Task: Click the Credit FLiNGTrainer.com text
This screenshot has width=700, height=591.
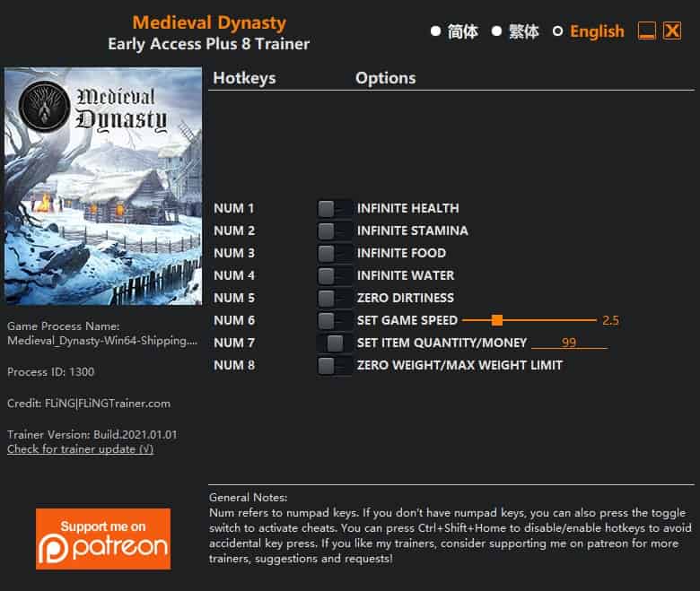Action: (x=89, y=404)
